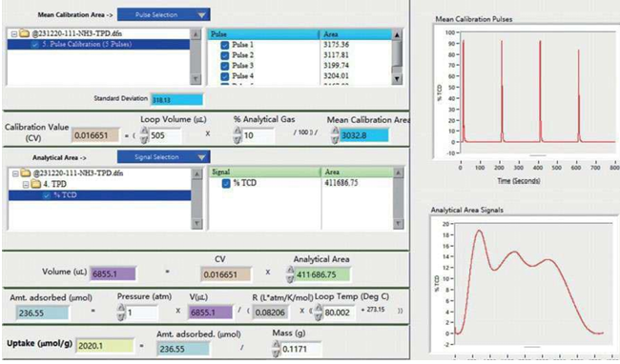
Task: Click the Loop Temp stepper arrows
Action: (319, 313)
